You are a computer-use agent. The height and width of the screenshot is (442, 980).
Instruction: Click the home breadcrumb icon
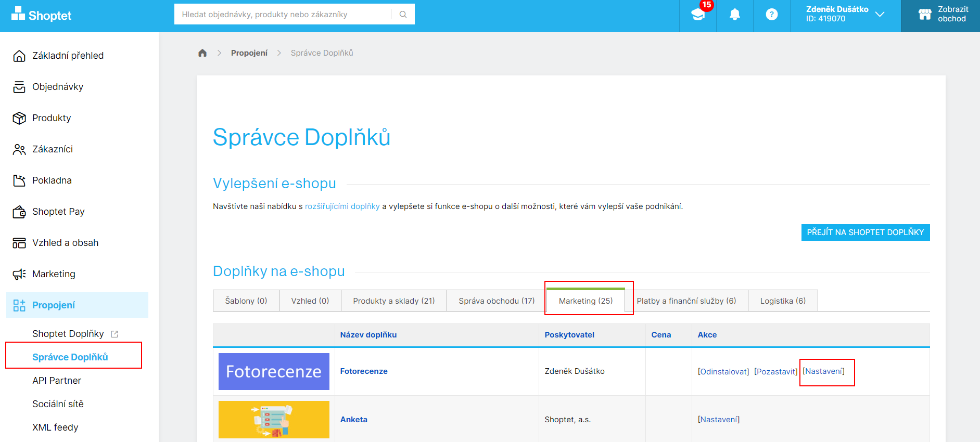pyautogui.click(x=202, y=53)
